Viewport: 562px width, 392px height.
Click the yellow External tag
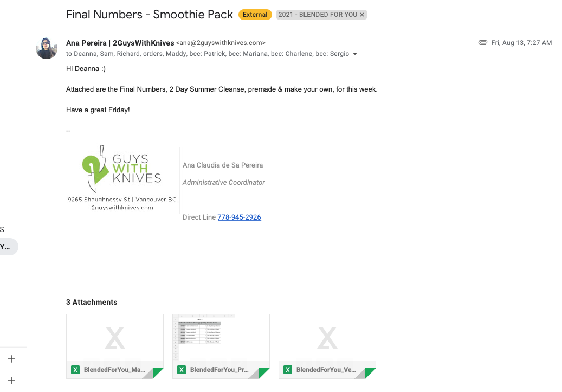pos(255,15)
